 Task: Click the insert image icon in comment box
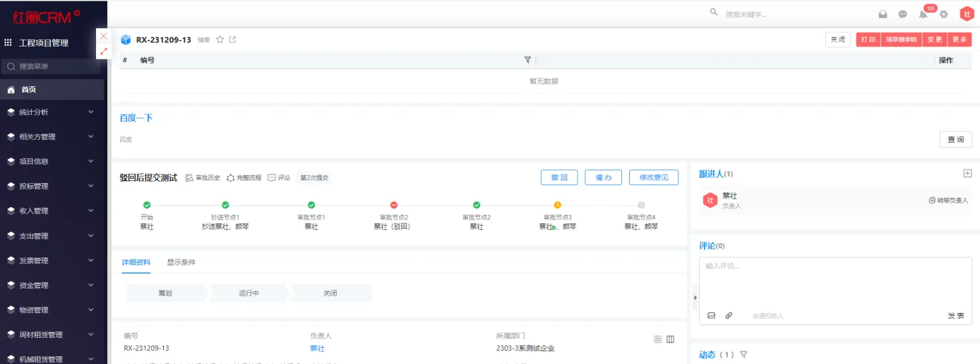[711, 316]
